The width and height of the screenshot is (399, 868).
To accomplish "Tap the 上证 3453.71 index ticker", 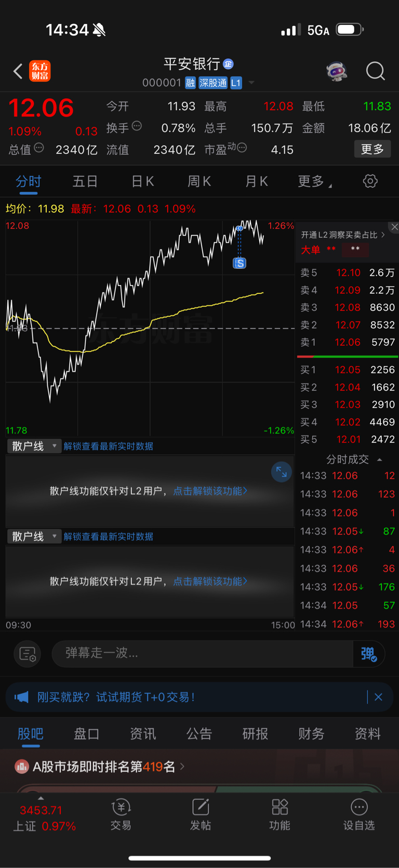I will tap(44, 818).
